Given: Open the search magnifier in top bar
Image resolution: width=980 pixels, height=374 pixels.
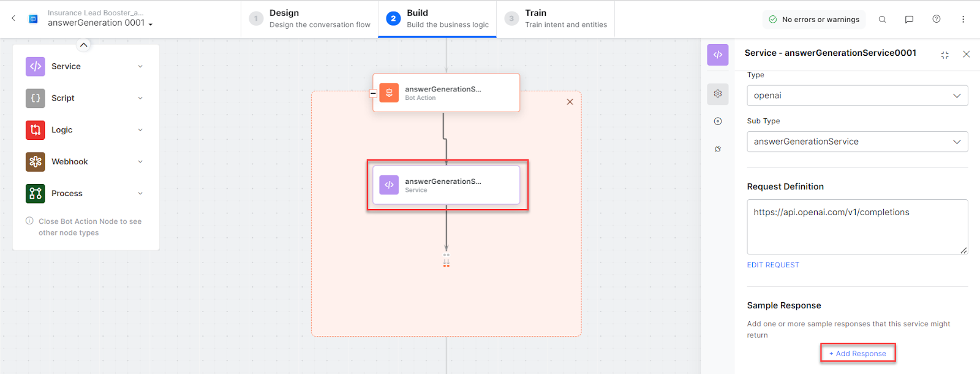Looking at the screenshot, I should (882, 20).
